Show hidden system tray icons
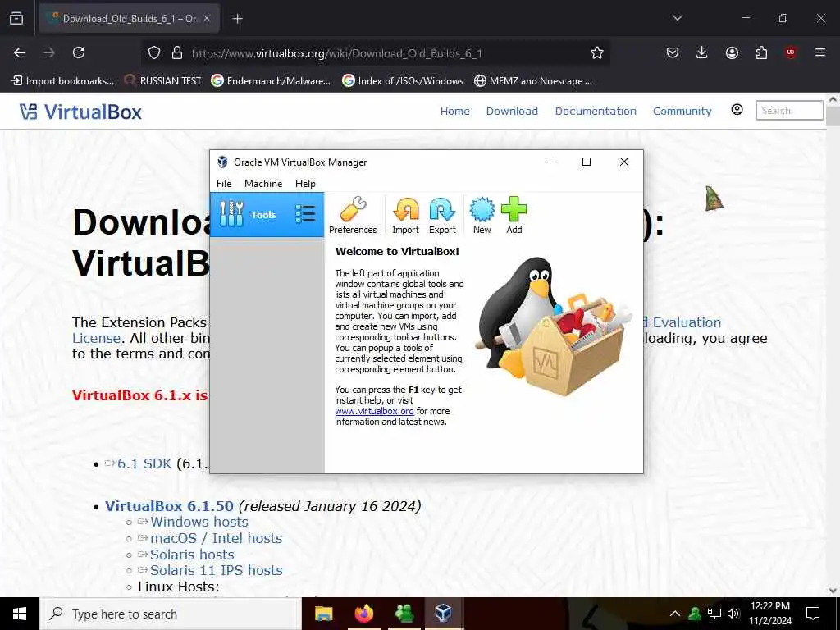The height and width of the screenshot is (630, 840). click(675, 614)
